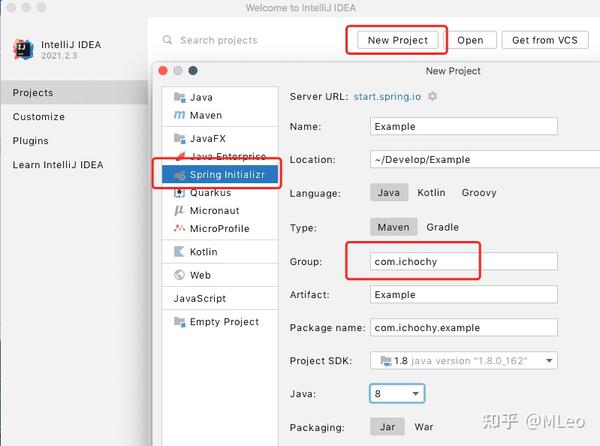
Task: Open the Customize tab in sidebar
Action: [x=38, y=117]
